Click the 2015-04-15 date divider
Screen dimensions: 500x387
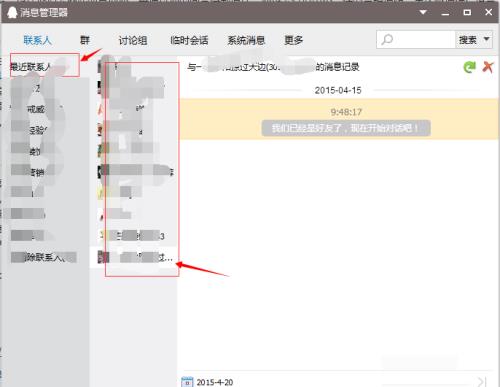pos(338,90)
